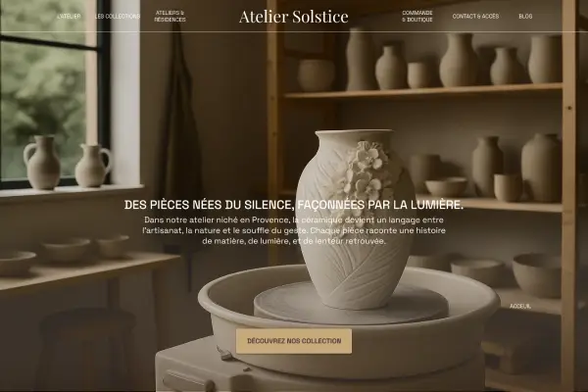588x392 pixels.
Task: Click the Atelier Solstice logo
Action: coord(294,16)
